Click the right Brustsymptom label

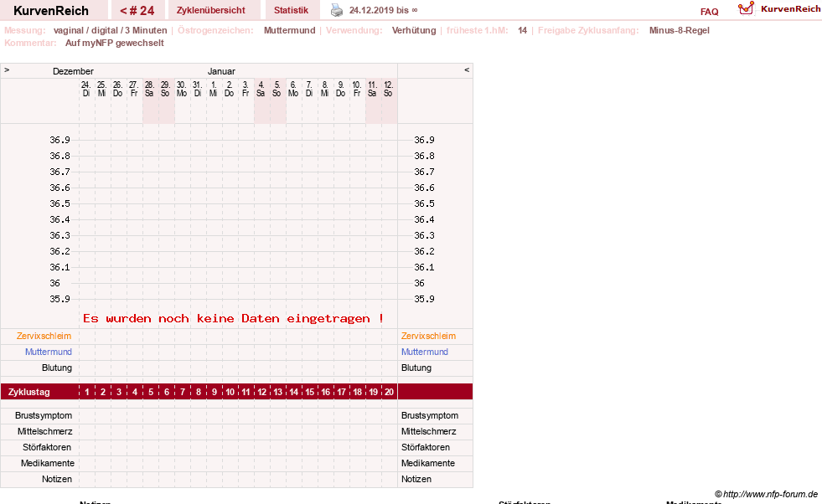coord(430,415)
